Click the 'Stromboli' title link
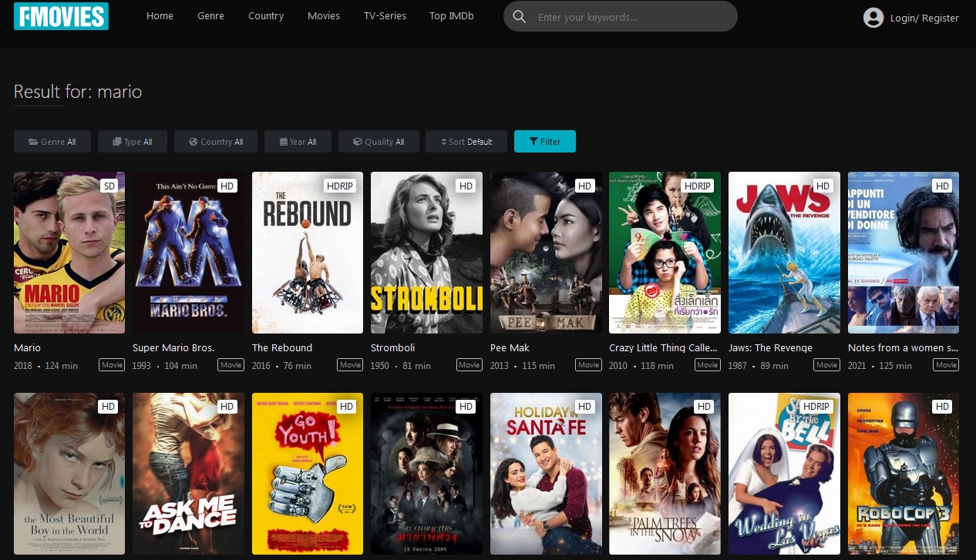The image size is (976, 560). coord(391,347)
